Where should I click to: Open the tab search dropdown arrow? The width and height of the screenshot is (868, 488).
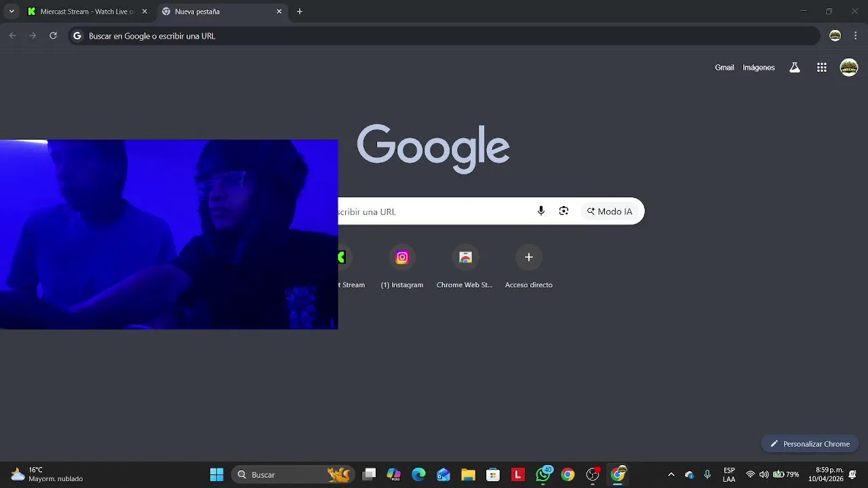point(12,12)
